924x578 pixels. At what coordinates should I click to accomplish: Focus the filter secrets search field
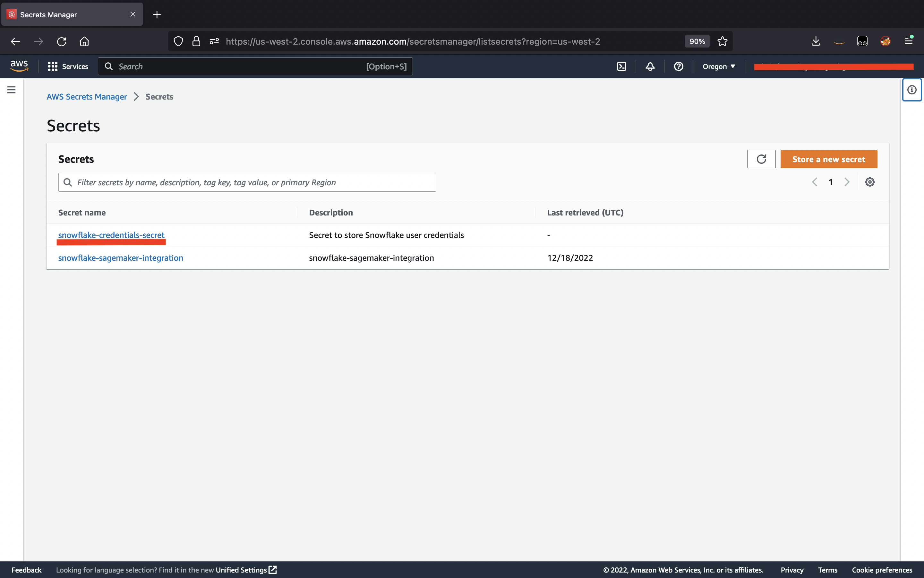pyautogui.click(x=247, y=182)
